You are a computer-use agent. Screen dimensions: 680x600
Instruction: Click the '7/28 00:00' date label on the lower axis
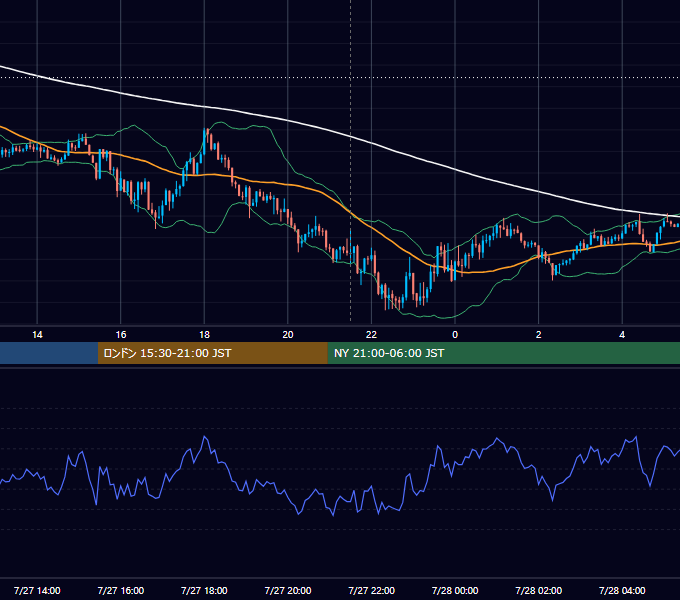[455, 590]
